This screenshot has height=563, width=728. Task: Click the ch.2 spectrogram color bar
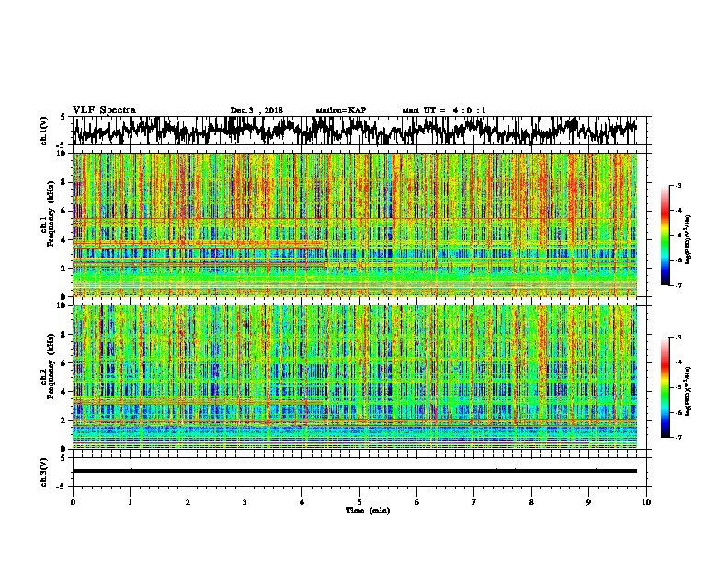[665, 387]
